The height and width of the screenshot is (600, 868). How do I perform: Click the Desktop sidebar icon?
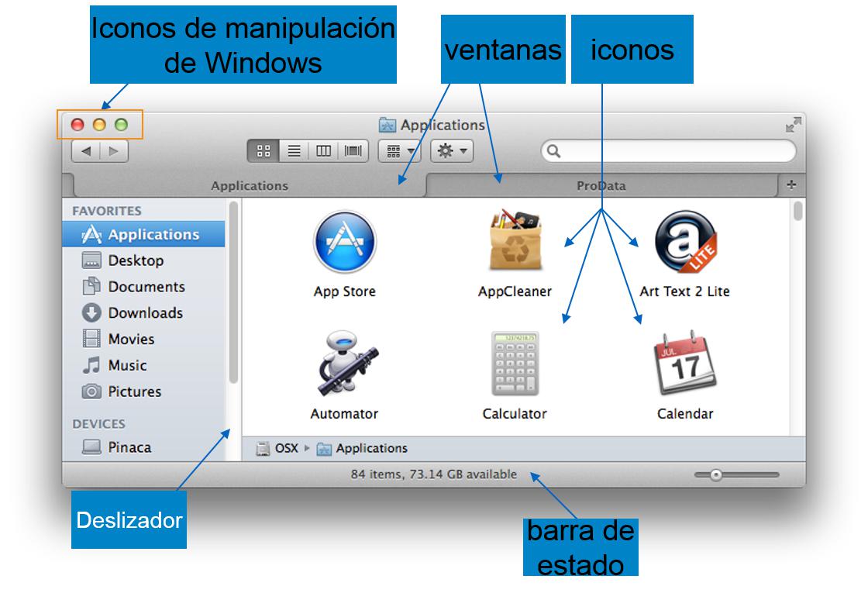click(91, 260)
